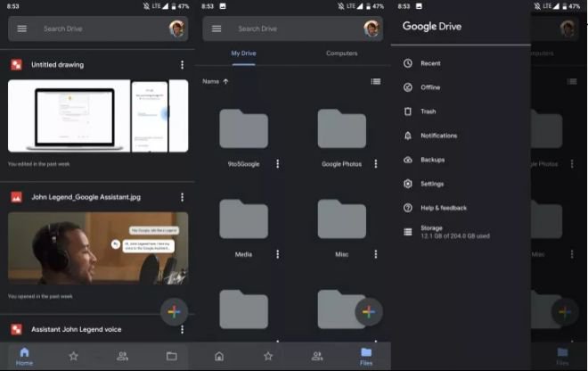Open John Legend photo preview thumbnail
588x371 pixels.
pos(98,248)
